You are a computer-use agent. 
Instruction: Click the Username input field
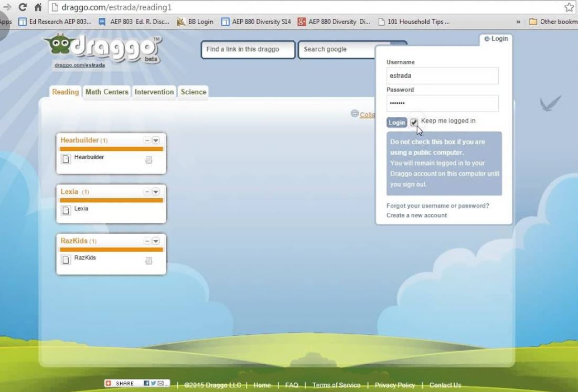(442, 75)
